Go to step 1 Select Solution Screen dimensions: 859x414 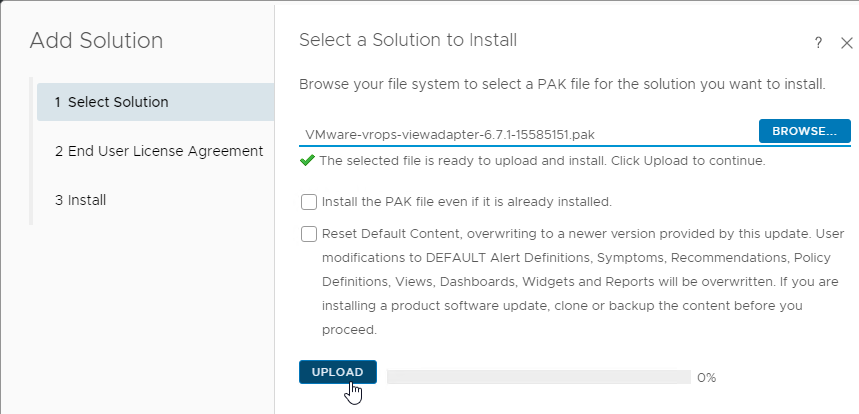156,102
